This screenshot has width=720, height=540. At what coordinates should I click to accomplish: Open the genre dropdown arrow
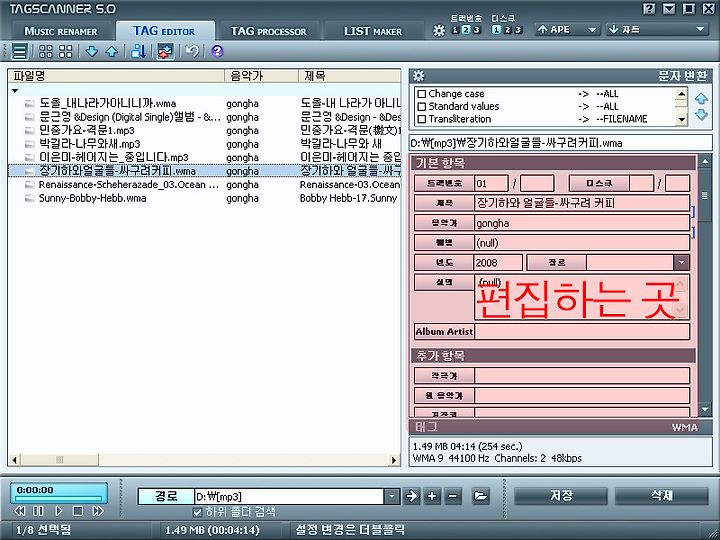click(x=681, y=263)
